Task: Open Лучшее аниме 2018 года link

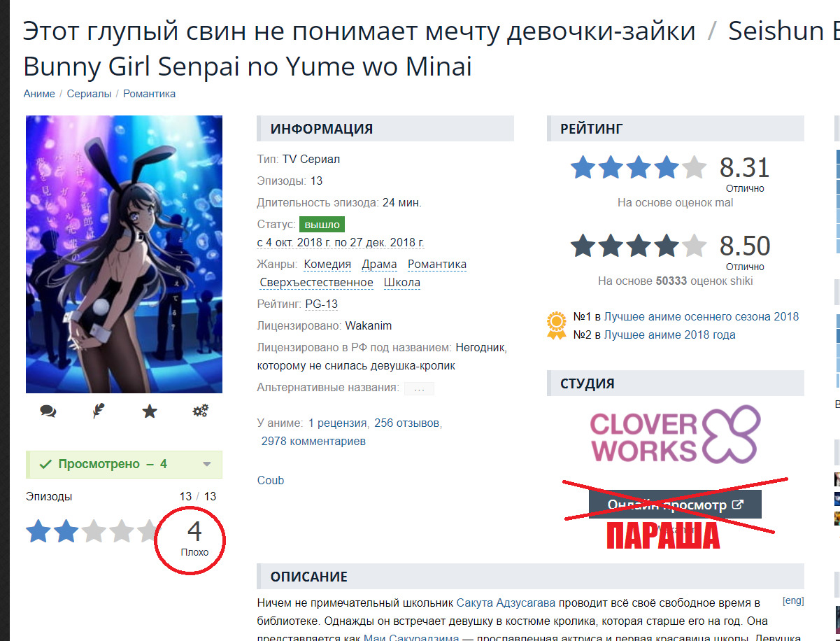Action: [x=669, y=335]
